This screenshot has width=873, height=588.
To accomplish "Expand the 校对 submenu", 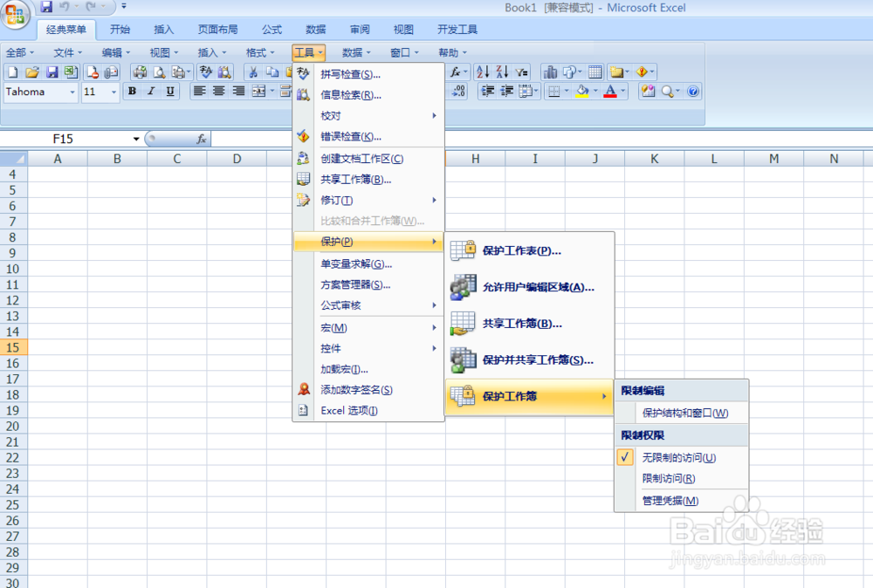I will point(368,116).
